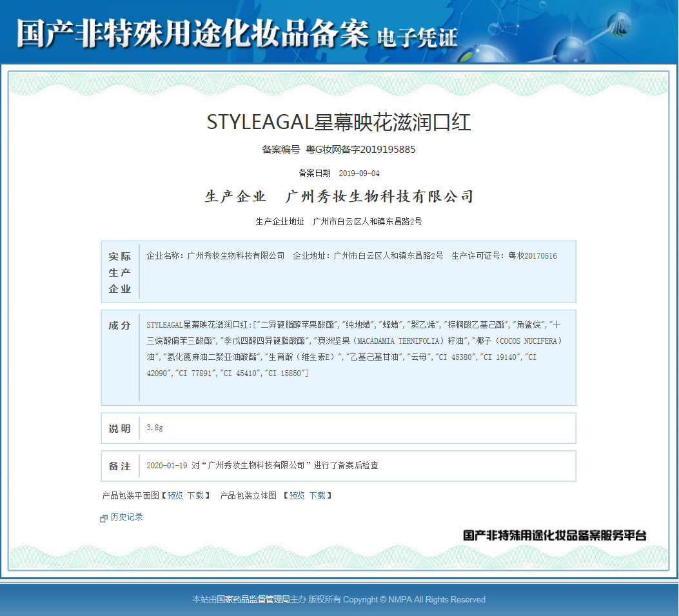Click the 电子凭证 banner subtitle

coord(417,37)
